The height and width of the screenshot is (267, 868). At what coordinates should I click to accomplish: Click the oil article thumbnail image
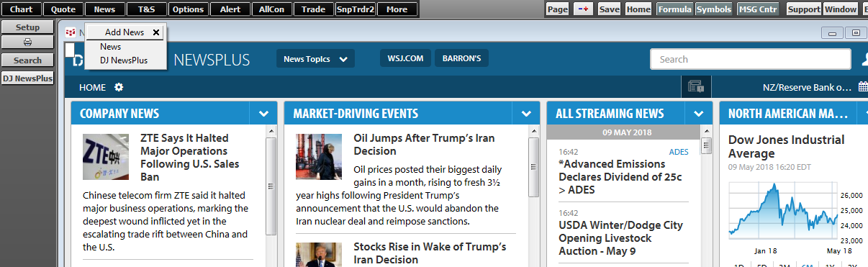click(x=319, y=156)
